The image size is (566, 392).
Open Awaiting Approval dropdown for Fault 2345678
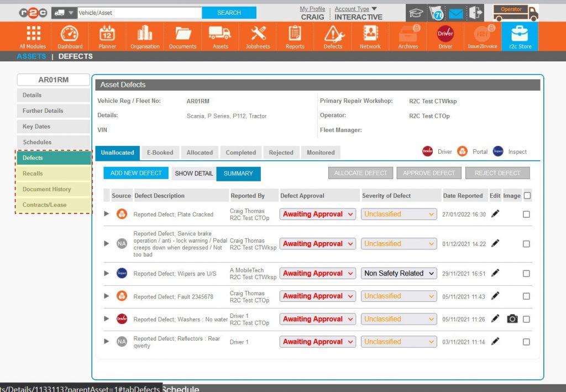coord(318,296)
